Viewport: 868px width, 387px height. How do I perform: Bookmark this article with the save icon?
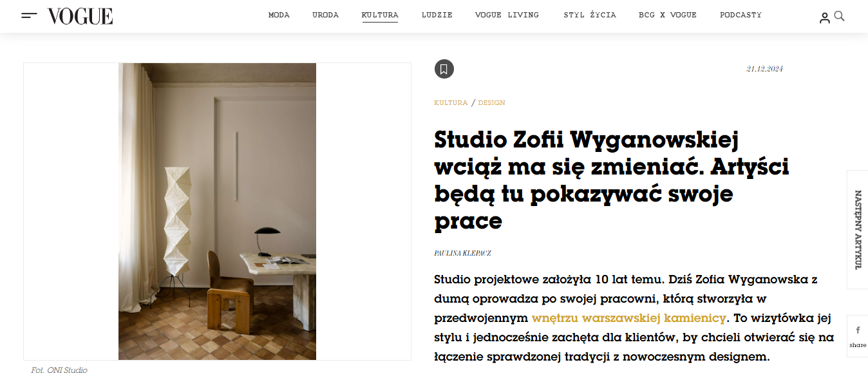[444, 69]
